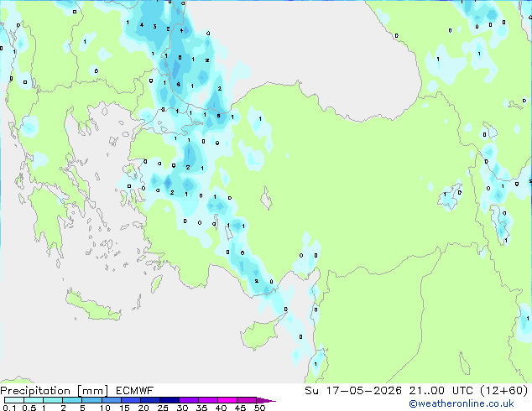Click the '0.1' legend scale label
The width and height of the screenshot is (532, 411).
pyautogui.click(x=9, y=408)
